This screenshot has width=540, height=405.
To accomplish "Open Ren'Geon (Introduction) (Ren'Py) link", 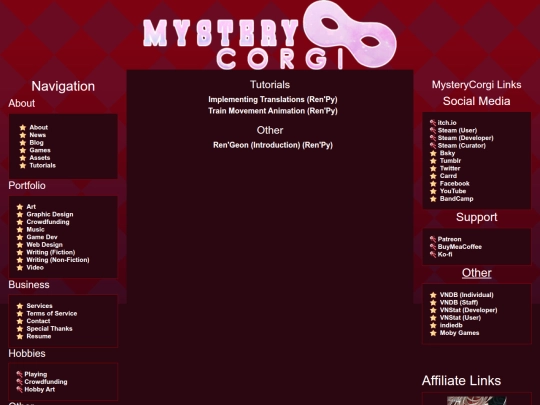I will (x=273, y=145).
